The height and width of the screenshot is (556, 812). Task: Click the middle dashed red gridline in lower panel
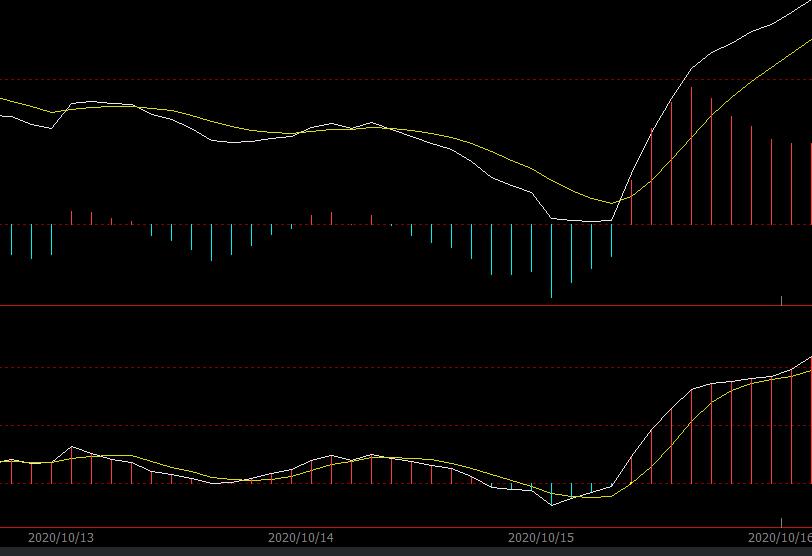coord(300,425)
